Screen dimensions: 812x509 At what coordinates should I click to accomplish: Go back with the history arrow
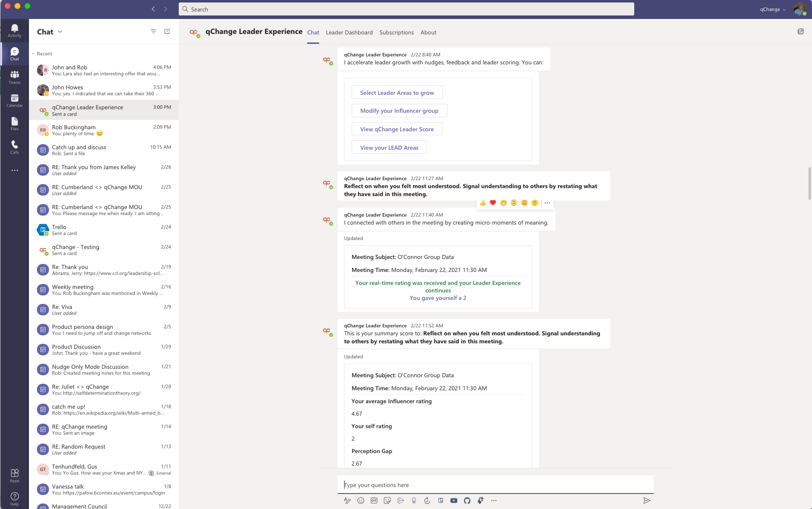click(x=153, y=9)
